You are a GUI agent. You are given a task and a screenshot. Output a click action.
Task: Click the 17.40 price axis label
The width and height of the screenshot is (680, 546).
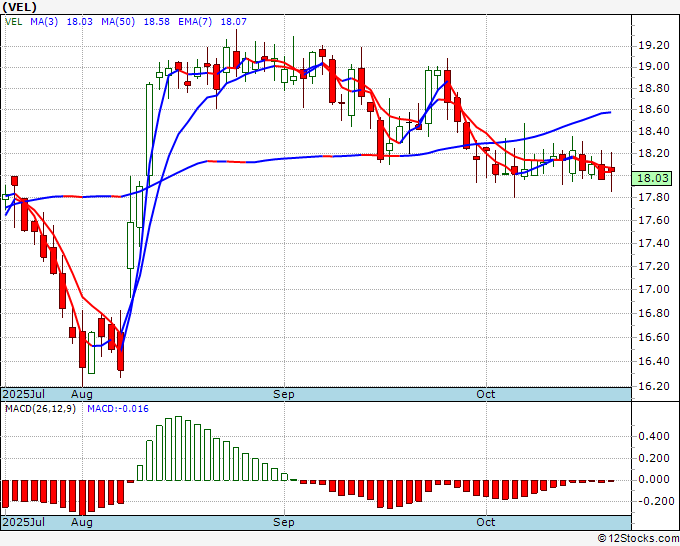pyautogui.click(x=654, y=243)
